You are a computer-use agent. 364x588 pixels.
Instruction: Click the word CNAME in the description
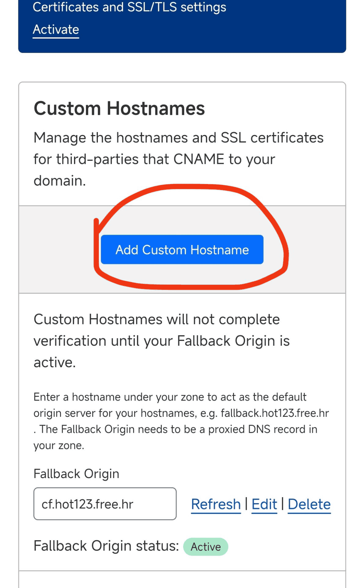click(199, 159)
